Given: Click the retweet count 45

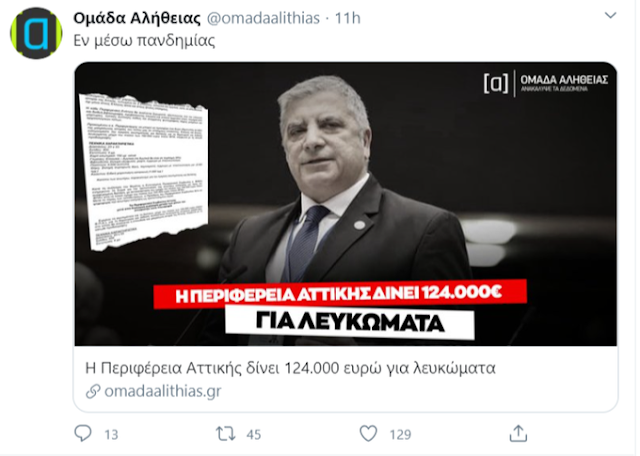Looking at the screenshot, I should pos(253,435).
